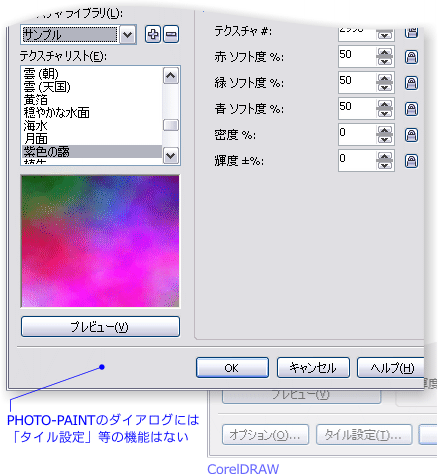This screenshot has width=438, height=474.
Task: Click the texture list scrollbar thumb
Action: click(x=171, y=125)
